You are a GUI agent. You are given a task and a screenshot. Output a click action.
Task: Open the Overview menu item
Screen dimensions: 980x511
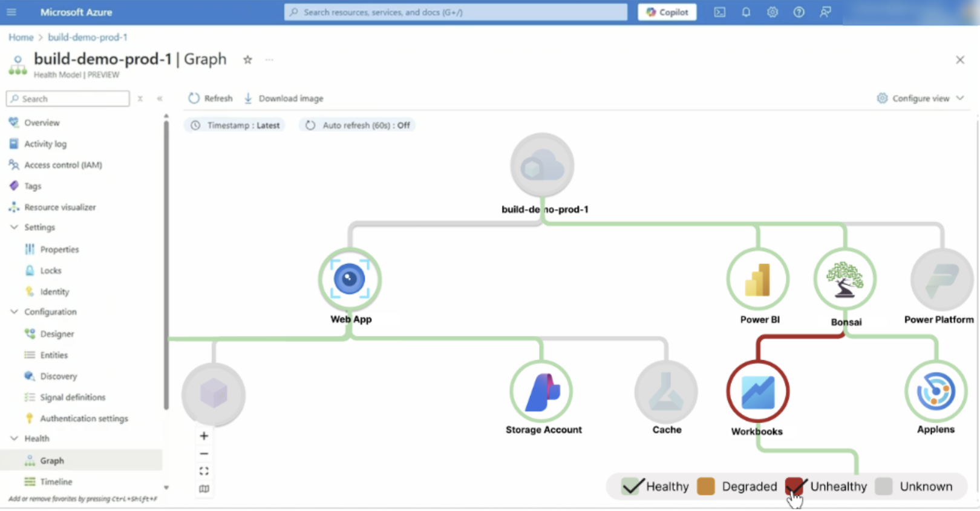point(42,122)
